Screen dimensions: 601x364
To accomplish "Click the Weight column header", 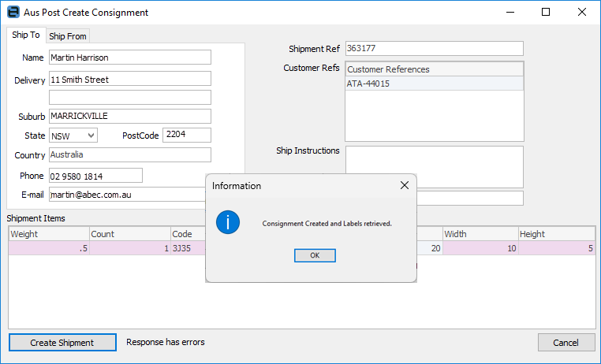I will click(48, 234).
